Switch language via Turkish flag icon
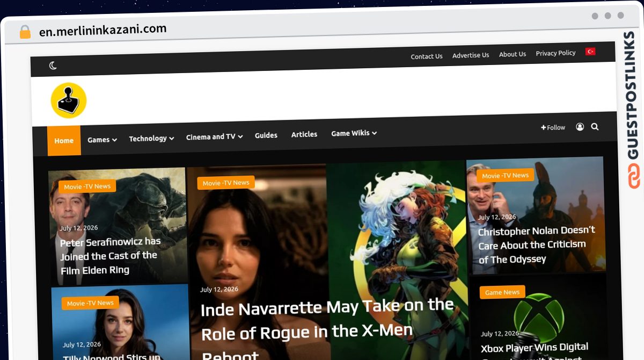Image resolution: width=644 pixels, height=360 pixels. pos(590,52)
